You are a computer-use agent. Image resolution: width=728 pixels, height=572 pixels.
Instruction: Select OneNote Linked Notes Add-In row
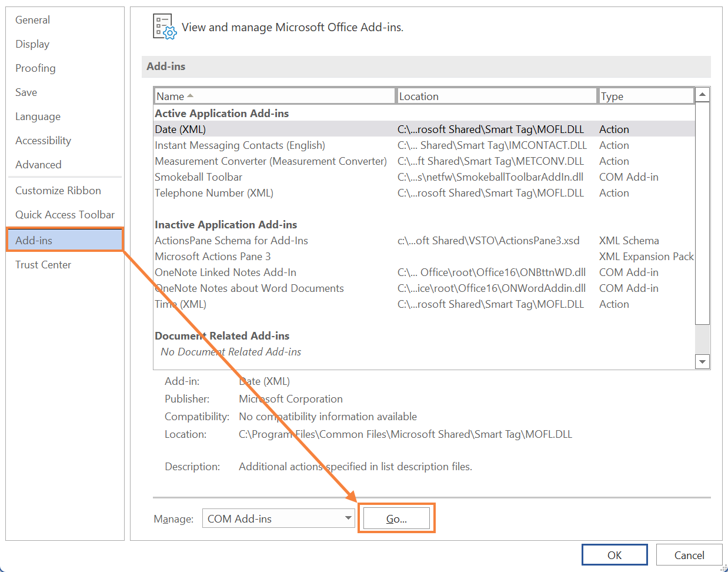424,272
